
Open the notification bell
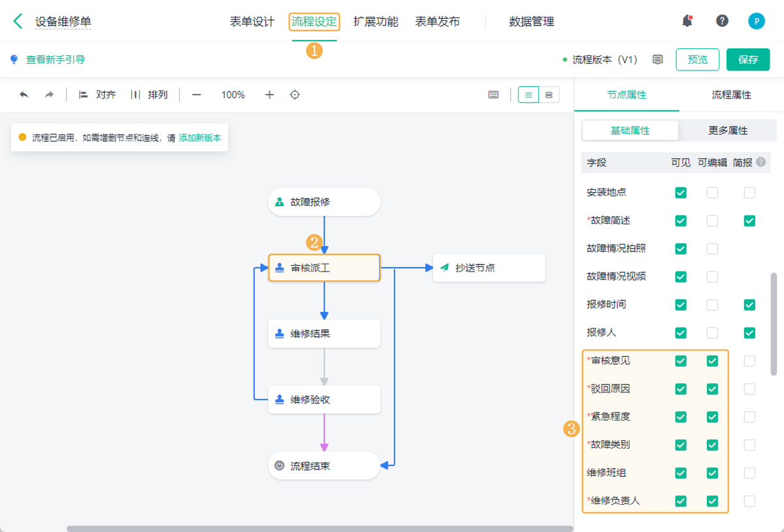click(x=687, y=21)
